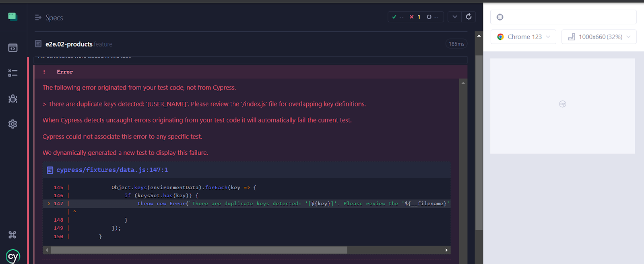This screenshot has height=264, width=644.
Task: Open the 1000x660 viewport size dropdown
Action: pyautogui.click(x=599, y=37)
